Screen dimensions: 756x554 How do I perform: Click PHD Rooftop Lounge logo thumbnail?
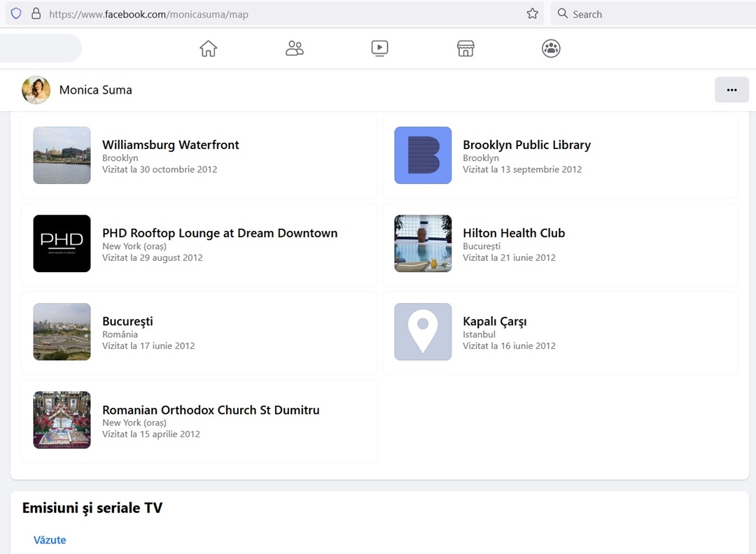[62, 243]
